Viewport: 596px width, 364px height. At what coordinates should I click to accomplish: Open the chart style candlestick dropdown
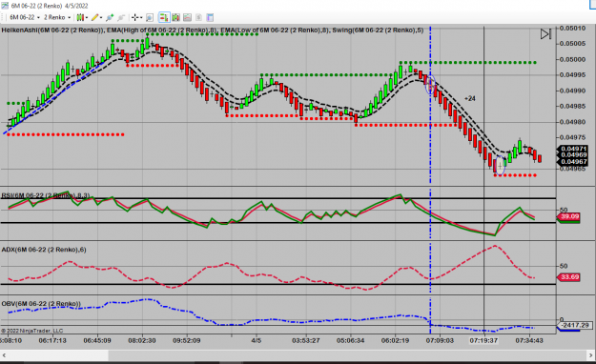82,17
